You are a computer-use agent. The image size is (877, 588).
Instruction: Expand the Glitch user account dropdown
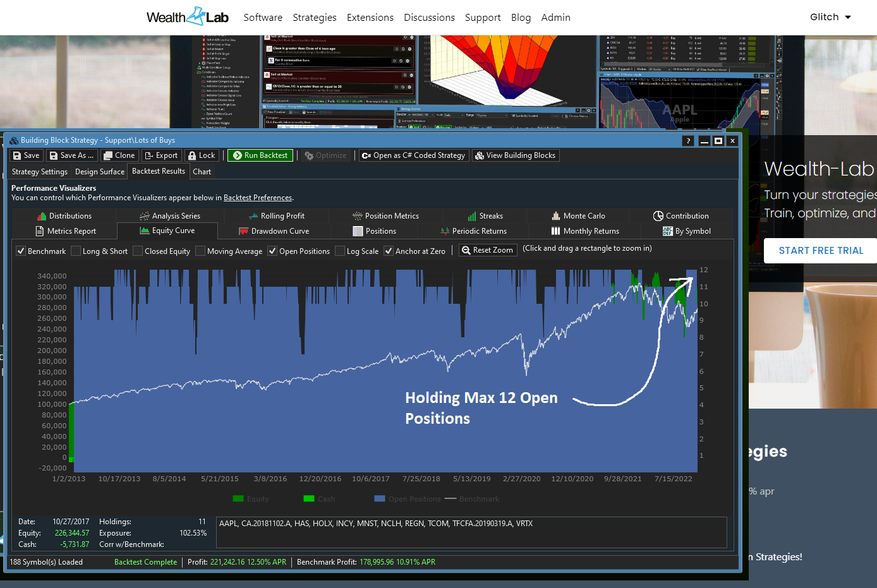point(830,17)
